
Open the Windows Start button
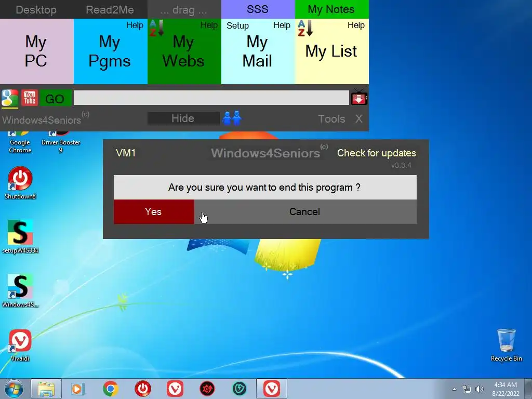[x=14, y=389]
